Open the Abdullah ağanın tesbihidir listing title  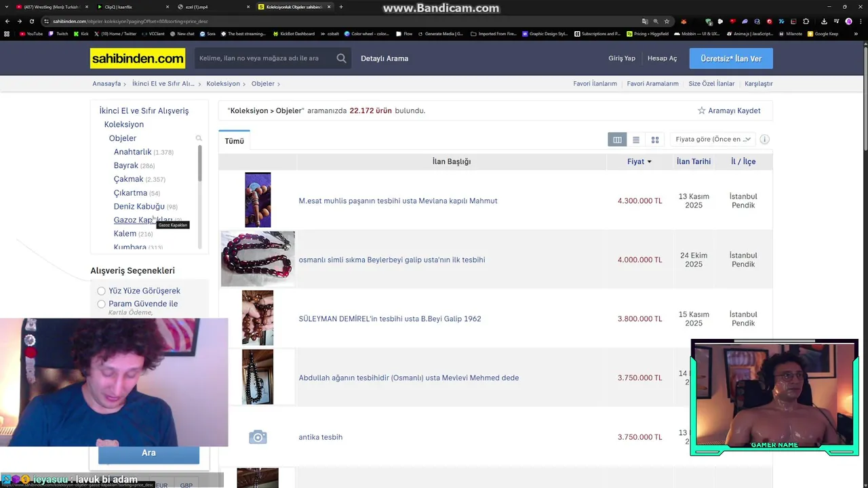pyautogui.click(x=409, y=378)
